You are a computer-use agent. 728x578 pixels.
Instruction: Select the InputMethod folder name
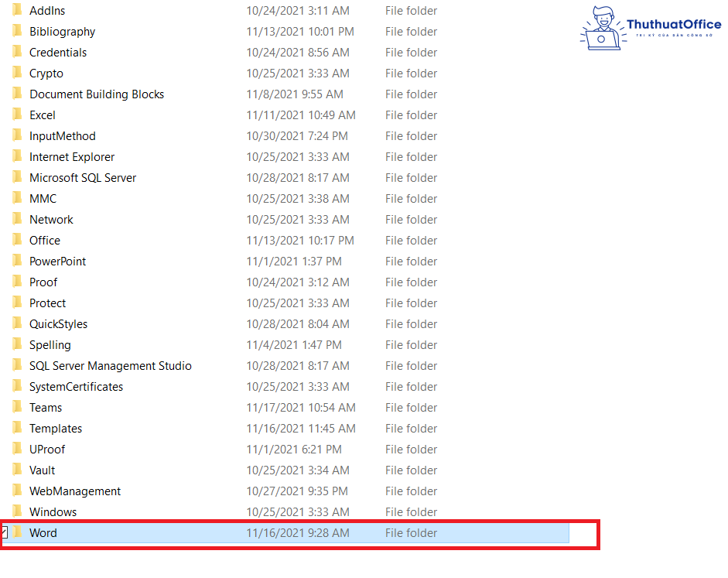pos(62,136)
